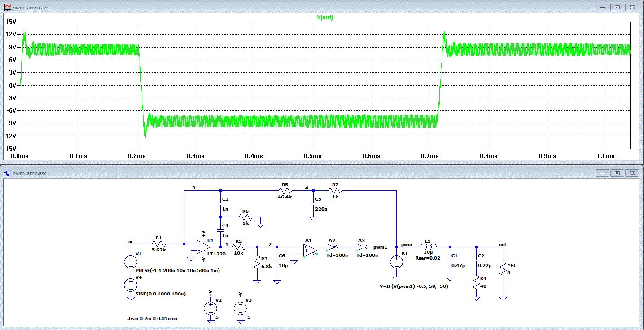Click the pwm_amp.asc schematic window icon
The width and height of the screenshot is (644, 330).
pos(6,173)
